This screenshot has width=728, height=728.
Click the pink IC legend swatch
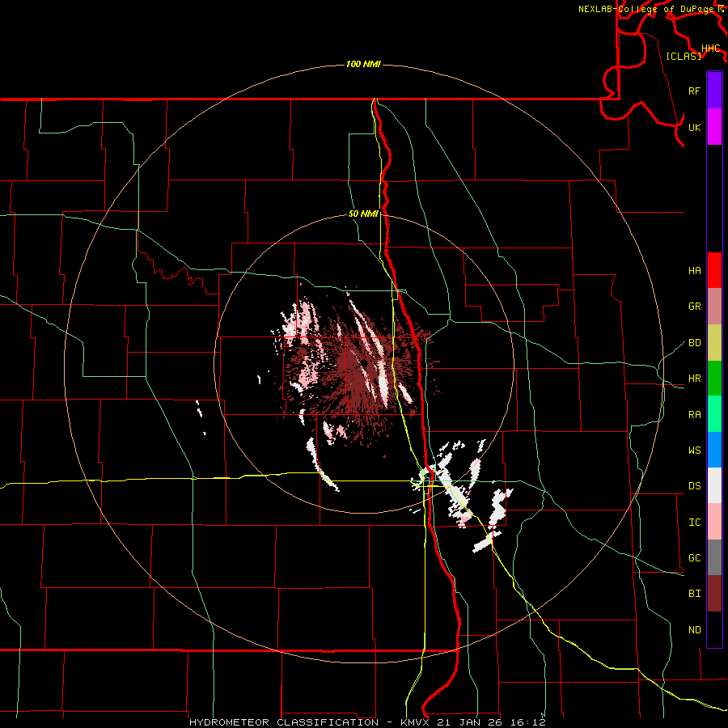coord(714,522)
